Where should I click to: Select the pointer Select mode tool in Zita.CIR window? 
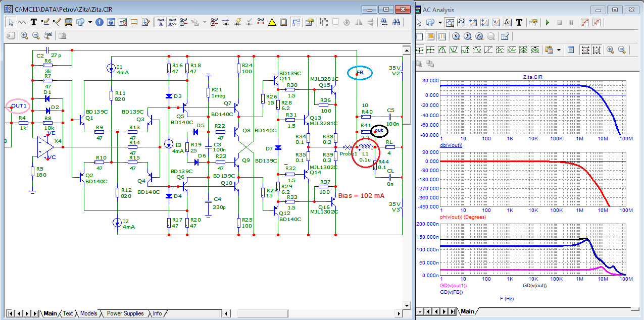pos(11,22)
